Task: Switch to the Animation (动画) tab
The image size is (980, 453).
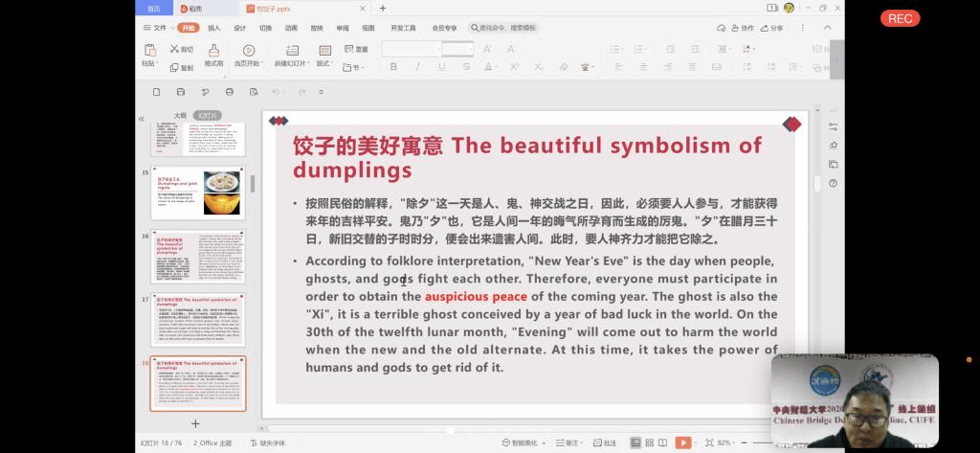Action: (x=291, y=28)
